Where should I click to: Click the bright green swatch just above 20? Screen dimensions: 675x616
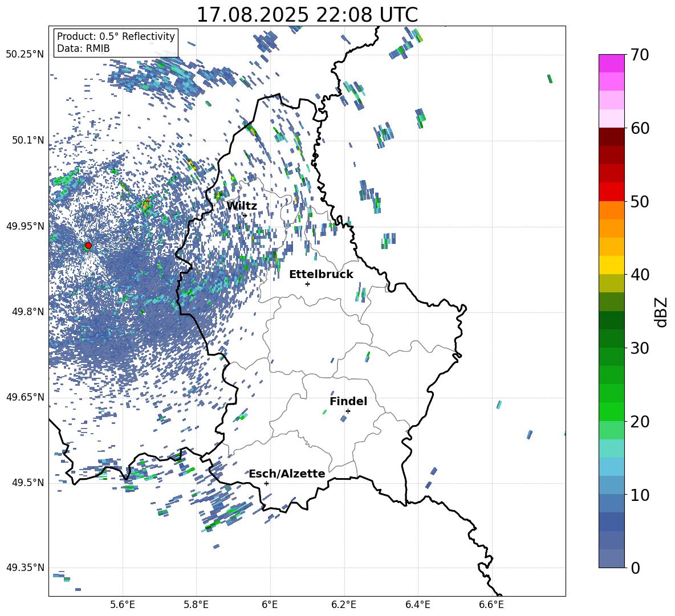[611, 411]
